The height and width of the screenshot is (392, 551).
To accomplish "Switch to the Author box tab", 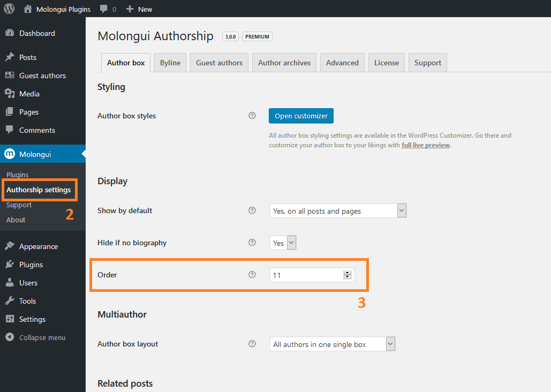I will pyautogui.click(x=126, y=63).
